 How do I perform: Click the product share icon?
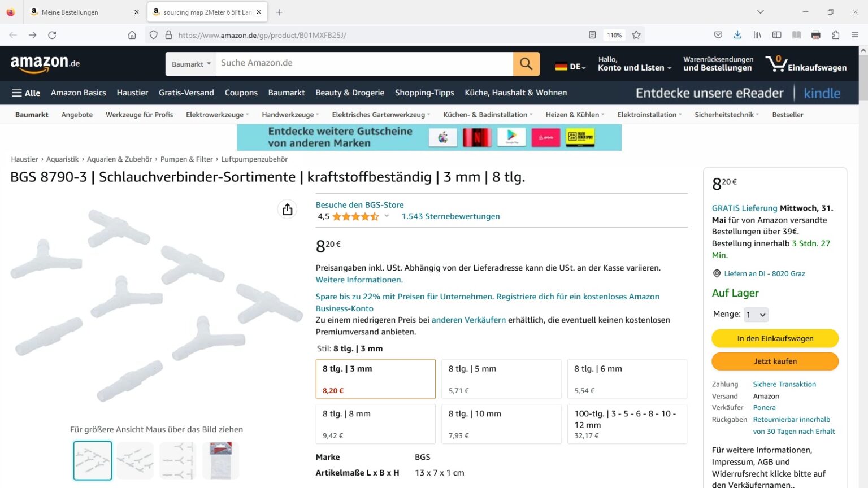coord(287,209)
